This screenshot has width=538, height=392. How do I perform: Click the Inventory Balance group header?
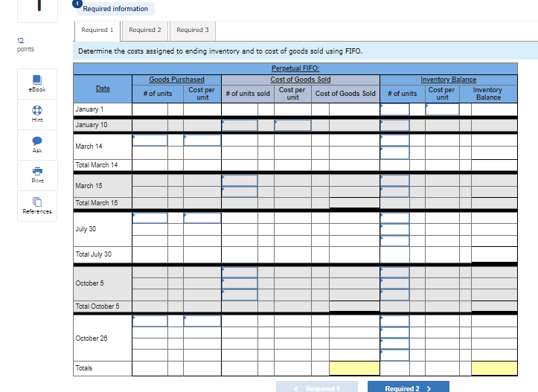(x=449, y=80)
